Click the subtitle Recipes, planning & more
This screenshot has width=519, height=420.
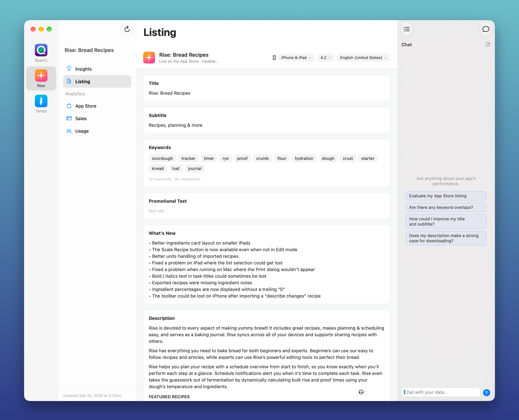pyautogui.click(x=175, y=125)
